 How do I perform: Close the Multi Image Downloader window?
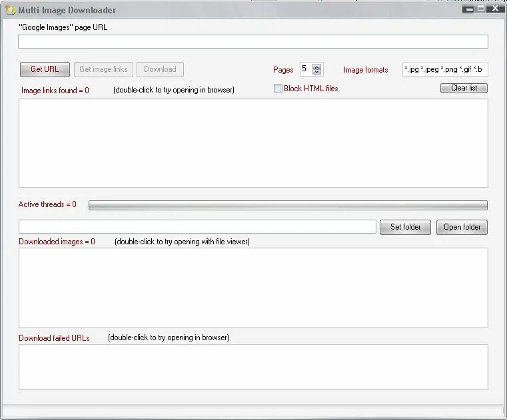[495, 9]
